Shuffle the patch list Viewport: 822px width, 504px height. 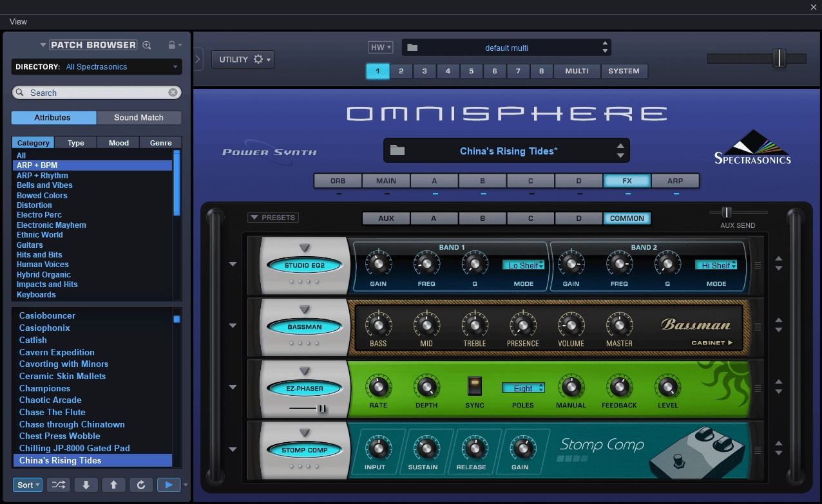(x=58, y=485)
